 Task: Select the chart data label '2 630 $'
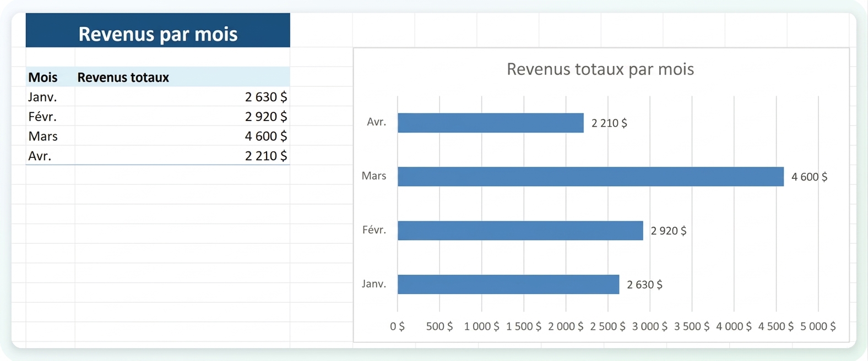click(x=644, y=285)
